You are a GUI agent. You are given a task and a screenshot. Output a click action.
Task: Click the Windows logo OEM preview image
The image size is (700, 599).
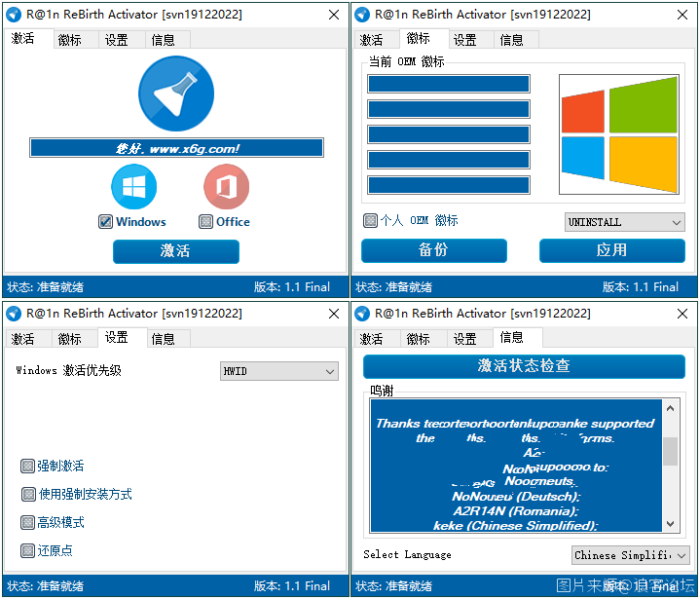point(619,134)
